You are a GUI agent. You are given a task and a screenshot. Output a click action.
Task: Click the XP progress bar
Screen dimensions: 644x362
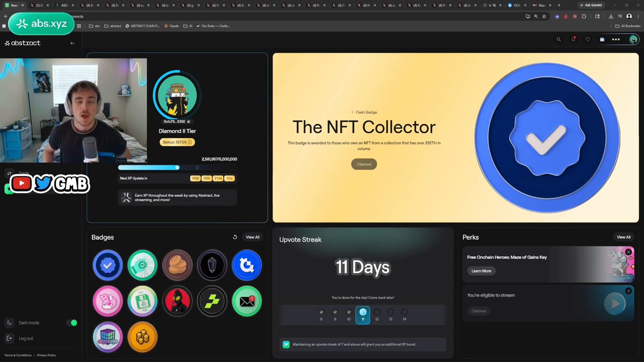point(177,167)
